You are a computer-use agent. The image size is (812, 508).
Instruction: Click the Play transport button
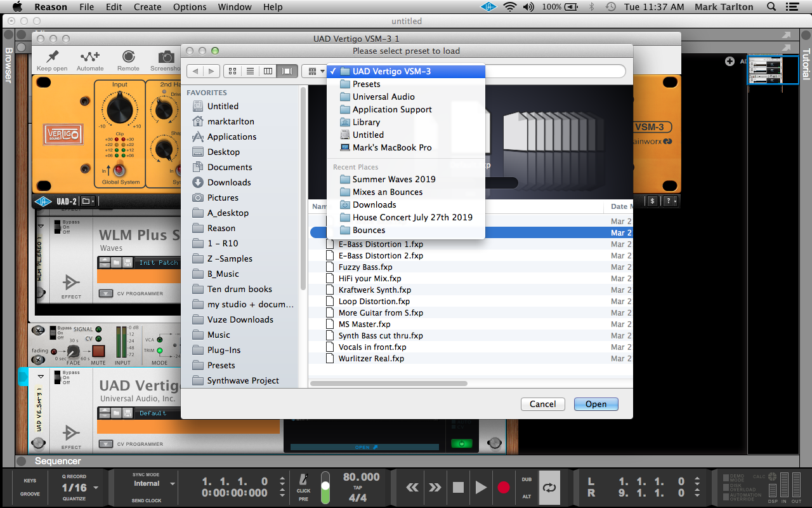pos(481,487)
